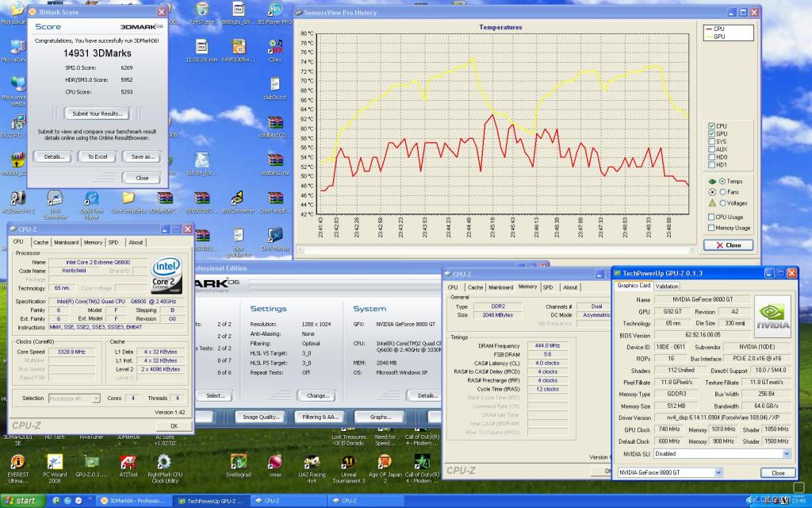
Task: Click the Windows Start button
Action: [x=23, y=501]
